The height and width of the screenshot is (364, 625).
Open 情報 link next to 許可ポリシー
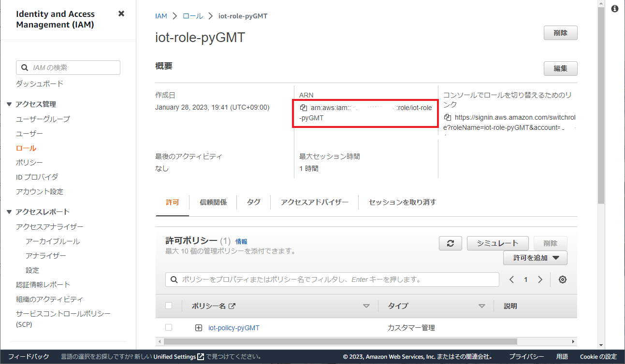click(241, 241)
